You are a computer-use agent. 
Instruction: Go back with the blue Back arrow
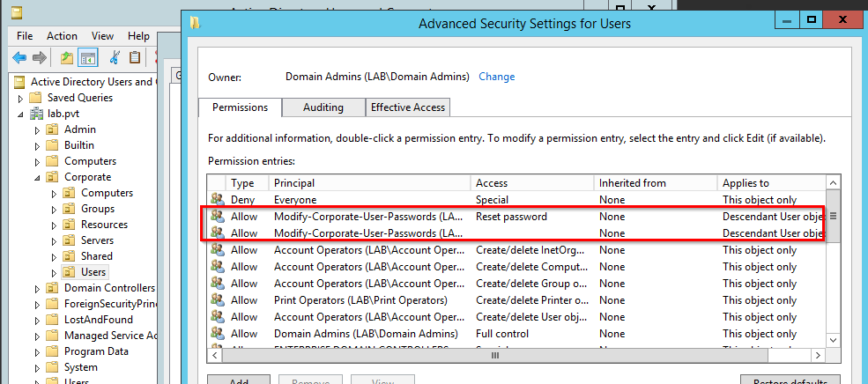tap(19, 57)
